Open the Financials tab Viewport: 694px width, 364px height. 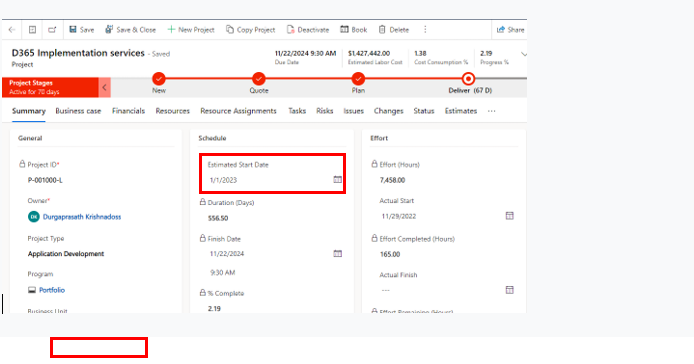128,111
